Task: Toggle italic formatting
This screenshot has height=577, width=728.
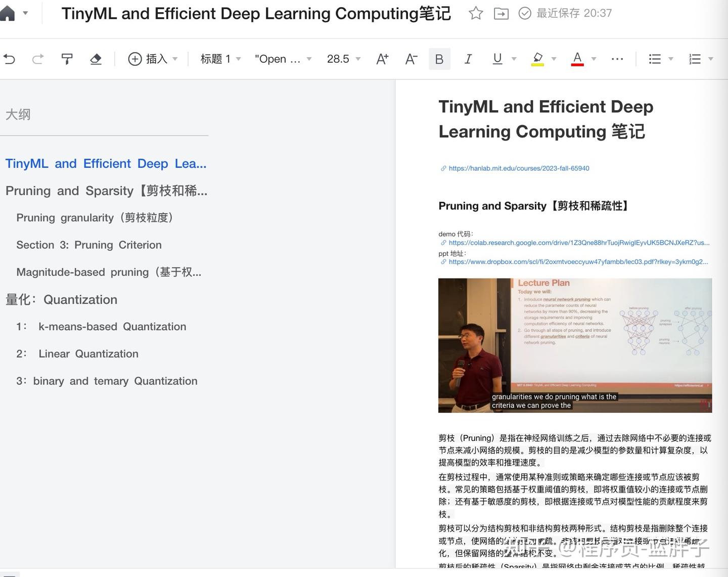Action: coord(468,59)
